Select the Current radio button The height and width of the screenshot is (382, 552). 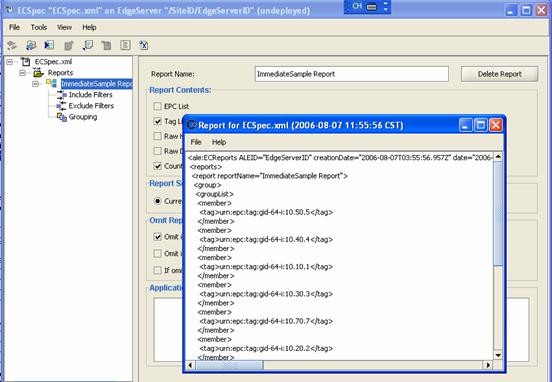coord(158,201)
